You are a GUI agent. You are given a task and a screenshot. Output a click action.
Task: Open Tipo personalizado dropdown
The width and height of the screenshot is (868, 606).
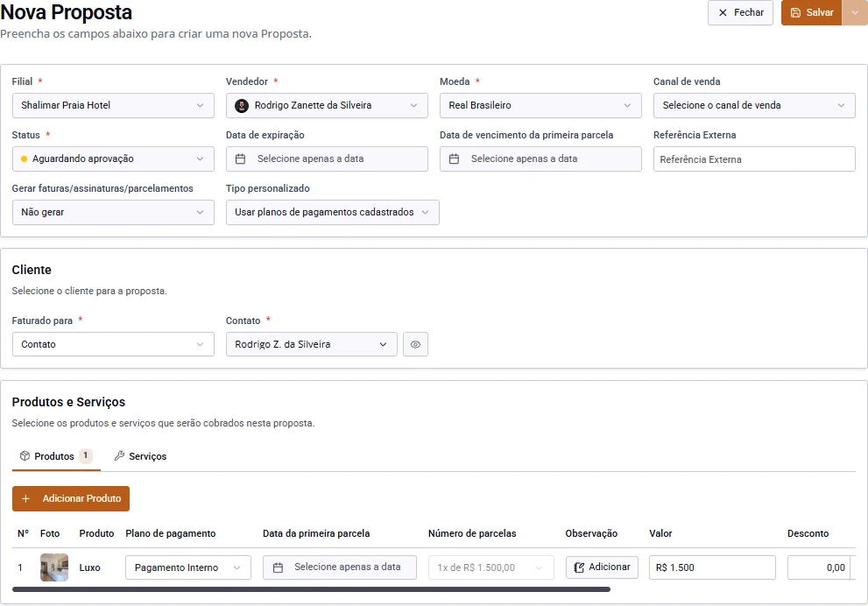(332, 212)
